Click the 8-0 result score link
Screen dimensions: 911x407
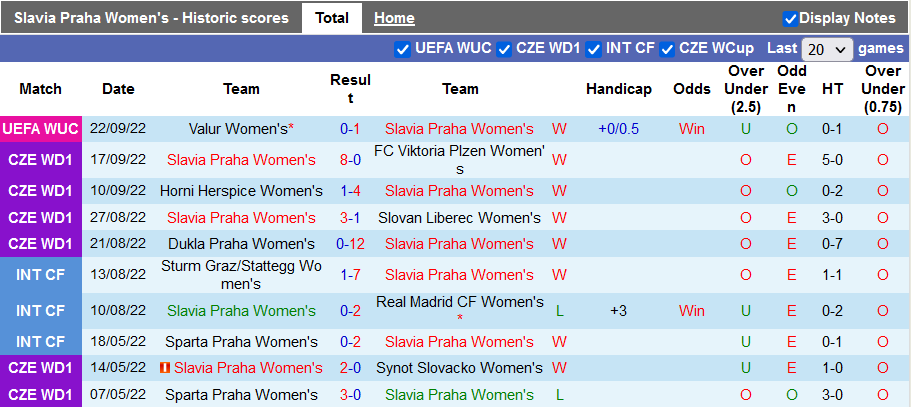(350, 160)
